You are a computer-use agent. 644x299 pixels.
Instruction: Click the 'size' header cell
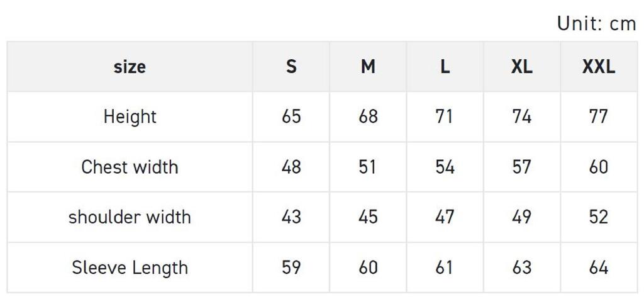[130, 67]
